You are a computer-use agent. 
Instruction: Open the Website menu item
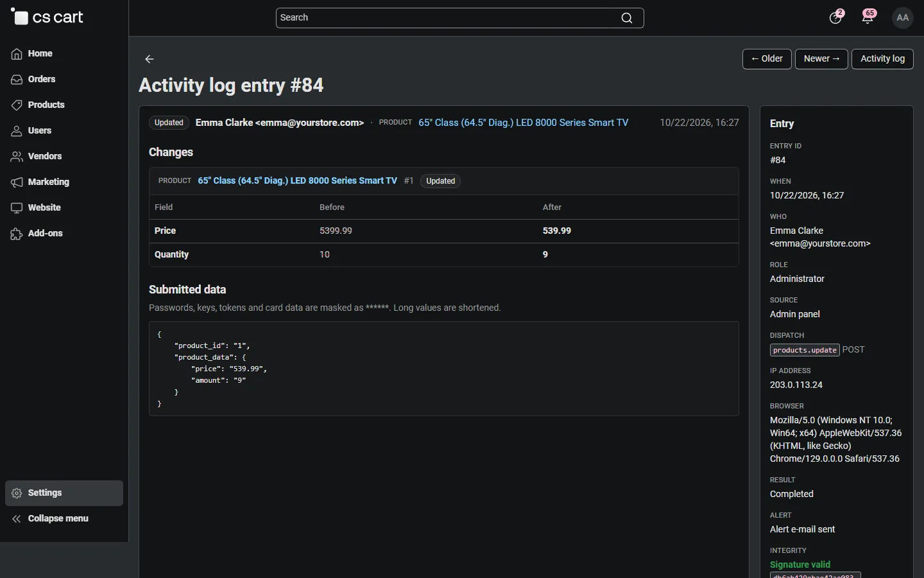click(x=64, y=207)
